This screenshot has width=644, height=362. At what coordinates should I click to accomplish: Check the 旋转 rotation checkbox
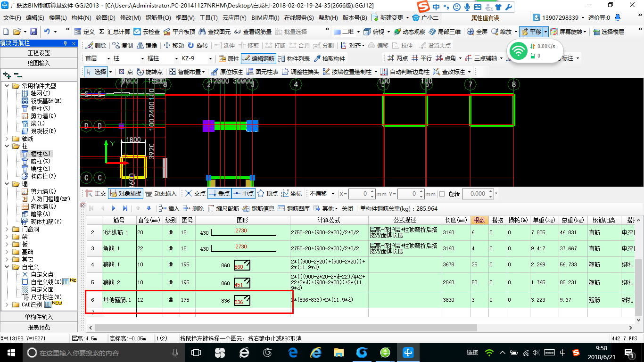442,194
